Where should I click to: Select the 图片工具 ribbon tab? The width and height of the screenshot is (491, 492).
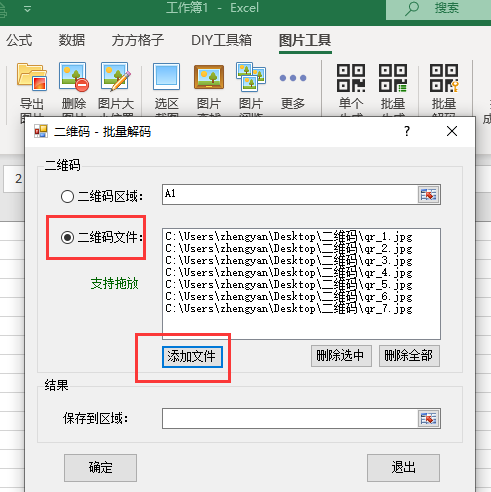pyautogui.click(x=305, y=41)
